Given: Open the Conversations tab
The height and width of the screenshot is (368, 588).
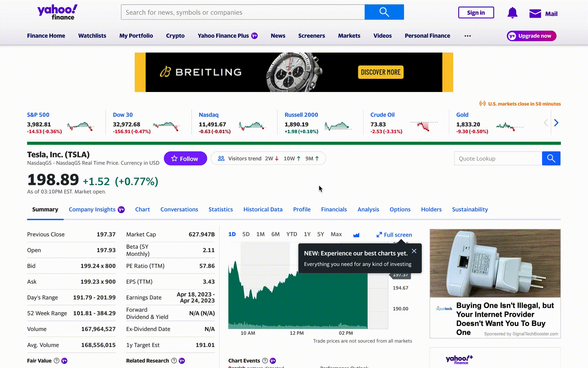Looking at the screenshot, I should [179, 209].
